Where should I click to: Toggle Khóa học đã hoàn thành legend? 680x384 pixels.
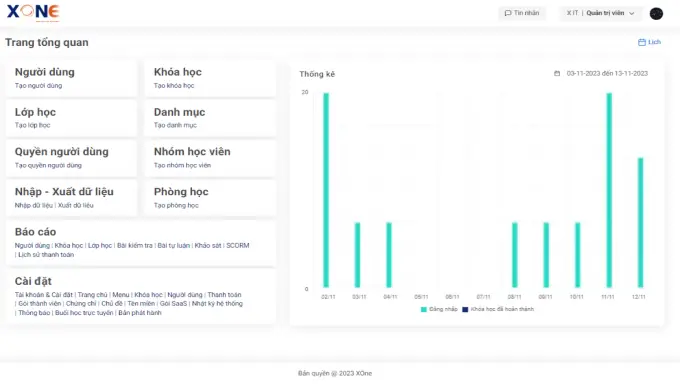(x=498, y=309)
